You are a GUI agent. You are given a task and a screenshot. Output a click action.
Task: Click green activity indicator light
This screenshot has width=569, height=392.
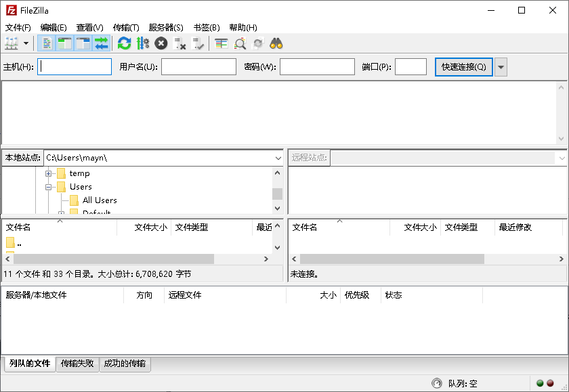pyautogui.click(x=540, y=383)
